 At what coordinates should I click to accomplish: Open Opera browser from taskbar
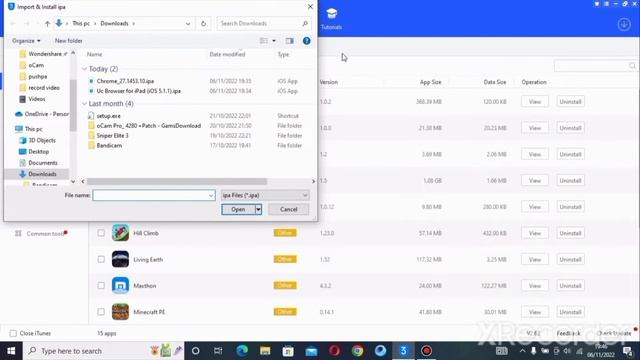(x=334, y=351)
